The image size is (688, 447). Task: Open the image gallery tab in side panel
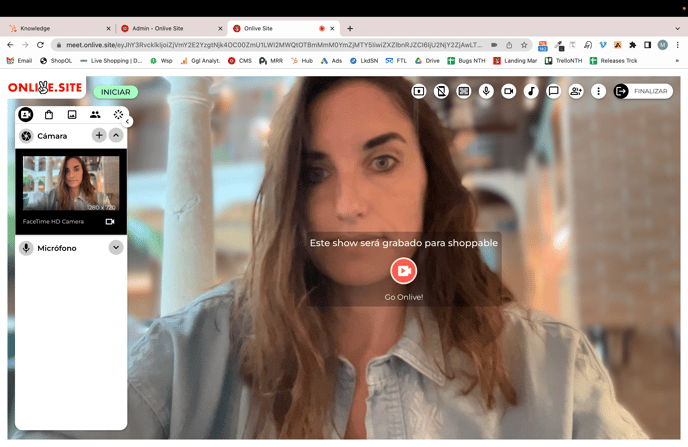point(72,115)
